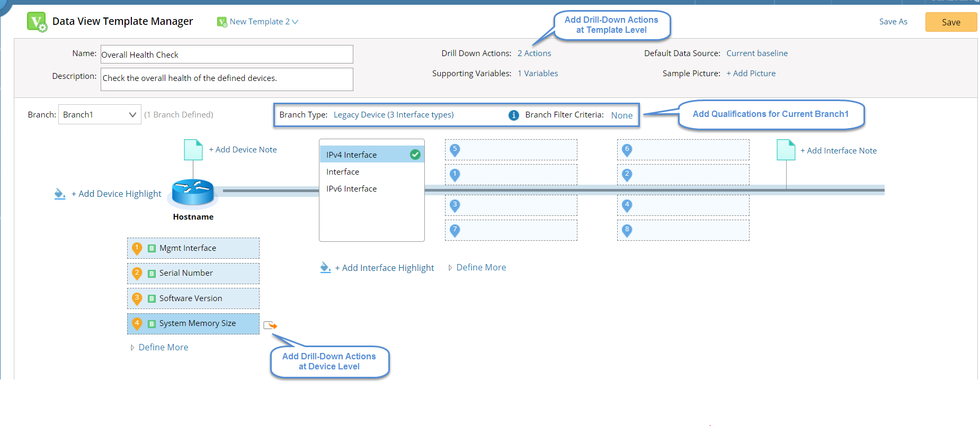Viewport: 980px width, 426px height.
Task: Open the 1 Variables supporting variables link
Action: tap(538, 74)
